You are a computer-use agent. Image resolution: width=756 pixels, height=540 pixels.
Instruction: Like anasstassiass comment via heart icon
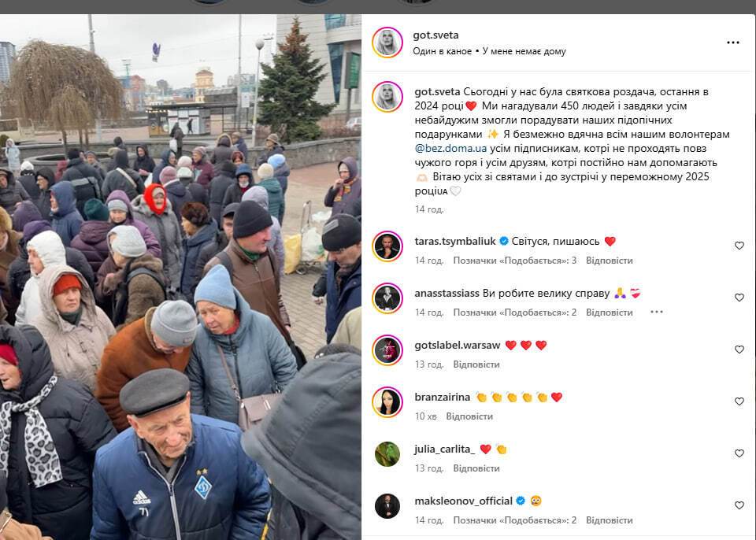point(739,298)
